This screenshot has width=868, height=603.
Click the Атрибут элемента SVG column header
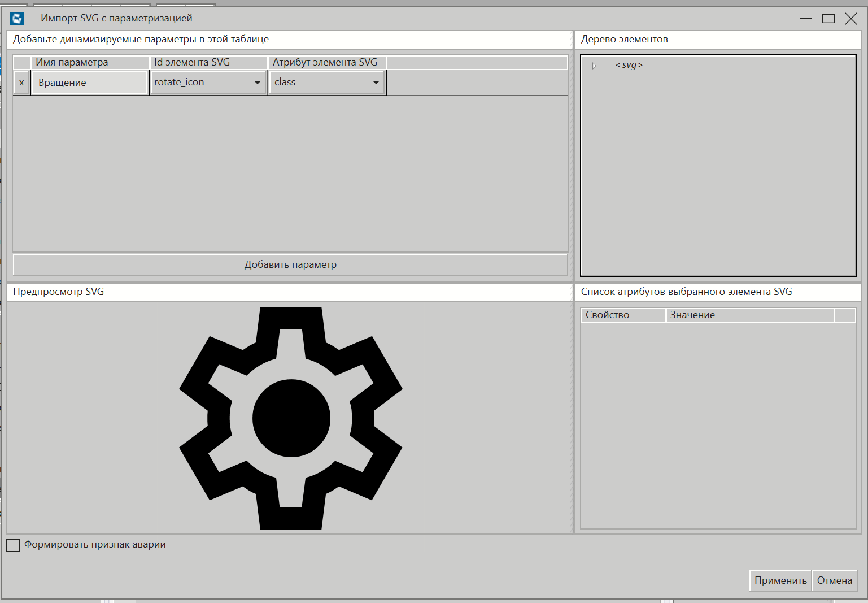pyautogui.click(x=326, y=62)
